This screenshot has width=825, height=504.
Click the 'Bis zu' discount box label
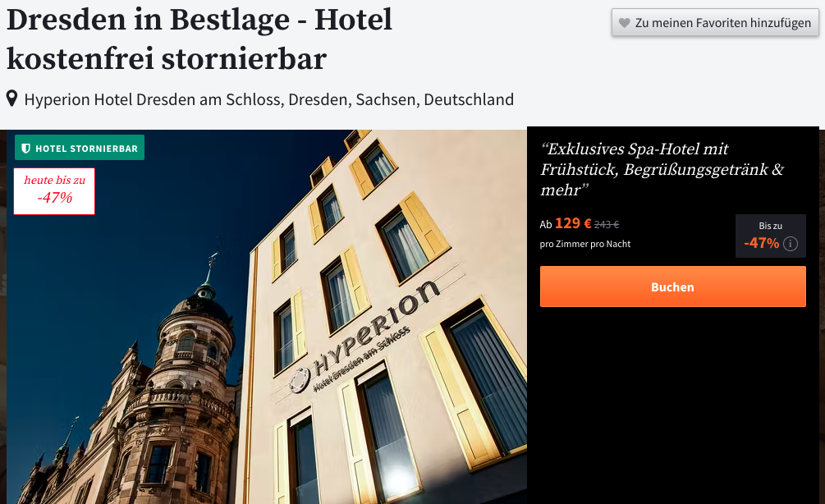pos(770,226)
